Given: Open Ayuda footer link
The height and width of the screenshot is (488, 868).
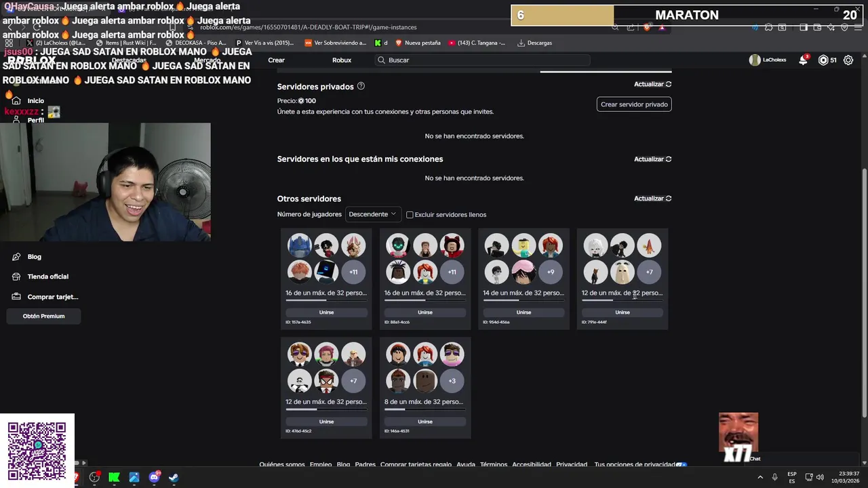Looking at the screenshot, I should [x=466, y=464].
